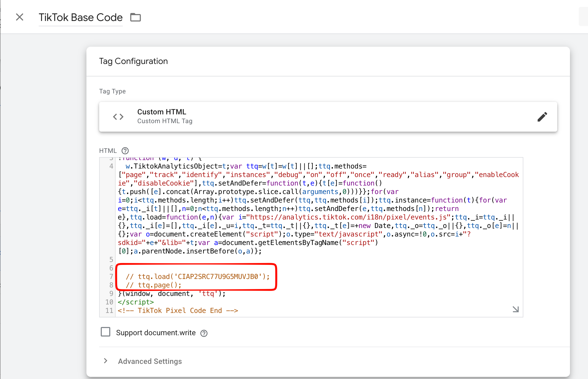Click the folder icon next to tag name
This screenshot has height=379, width=588.
pos(135,18)
